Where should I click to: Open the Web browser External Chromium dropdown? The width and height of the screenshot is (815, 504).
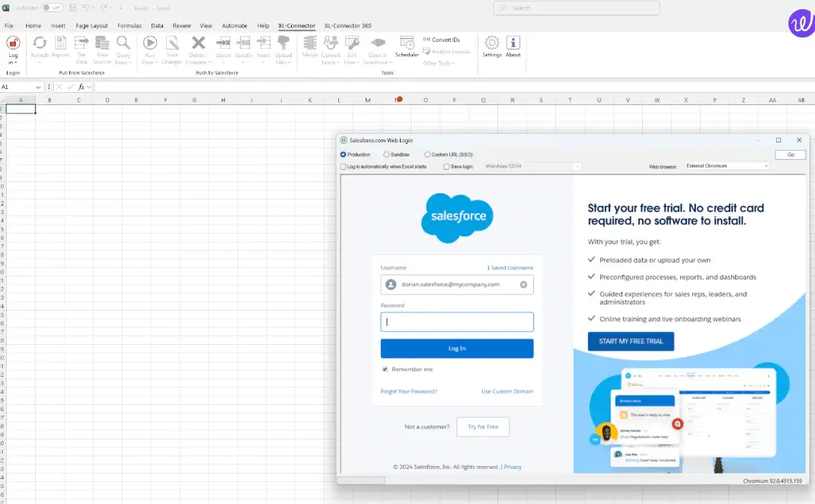coord(727,166)
